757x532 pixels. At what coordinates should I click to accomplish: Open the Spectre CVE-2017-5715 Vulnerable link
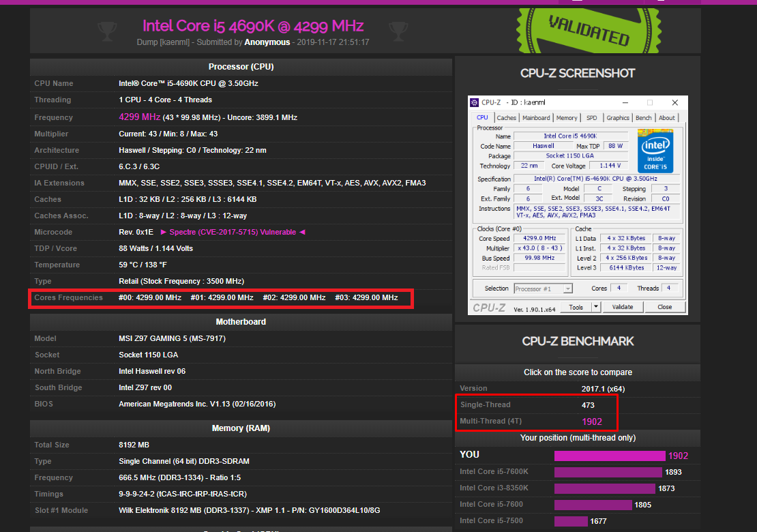(233, 232)
